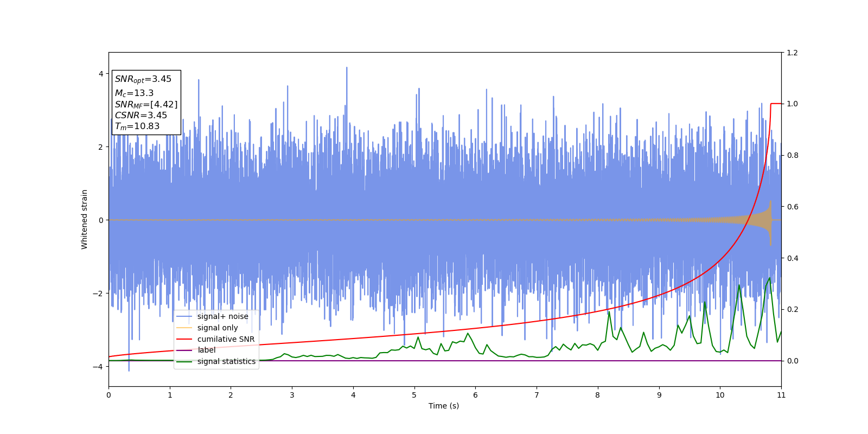Click x-axis tick label 10
The width and height of the screenshot is (868, 434).
coord(720,395)
